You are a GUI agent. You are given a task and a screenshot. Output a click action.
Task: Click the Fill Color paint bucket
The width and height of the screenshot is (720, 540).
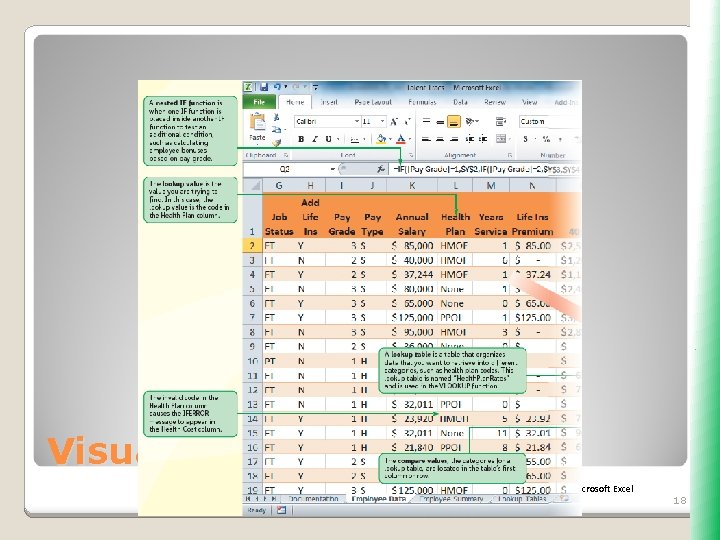tap(381, 139)
